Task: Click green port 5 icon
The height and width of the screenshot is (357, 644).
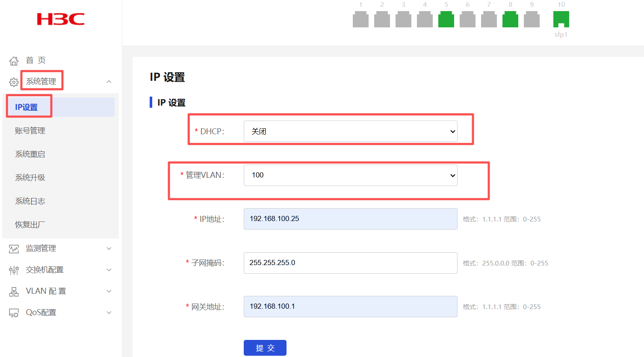Action: tap(446, 20)
